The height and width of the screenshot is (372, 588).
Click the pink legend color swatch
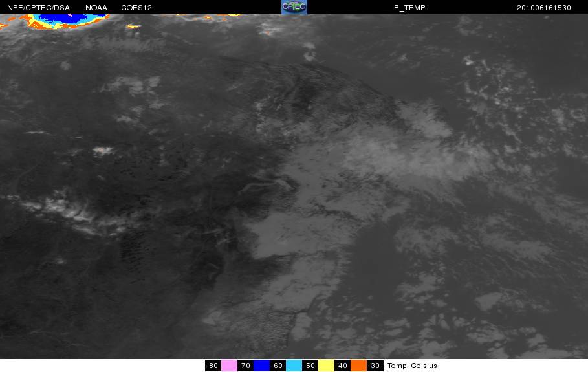point(229,366)
